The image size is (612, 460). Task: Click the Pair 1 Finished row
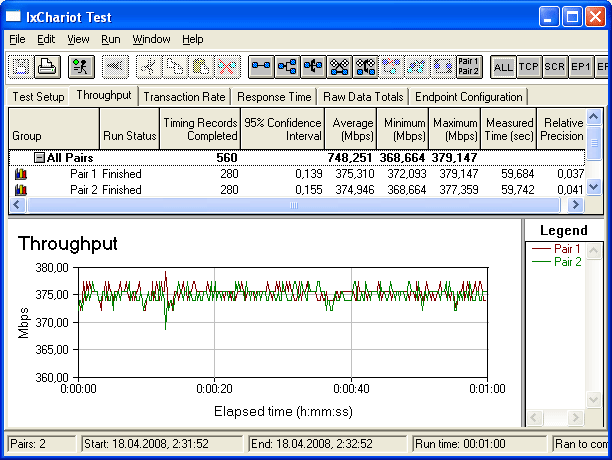coord(297,174)
